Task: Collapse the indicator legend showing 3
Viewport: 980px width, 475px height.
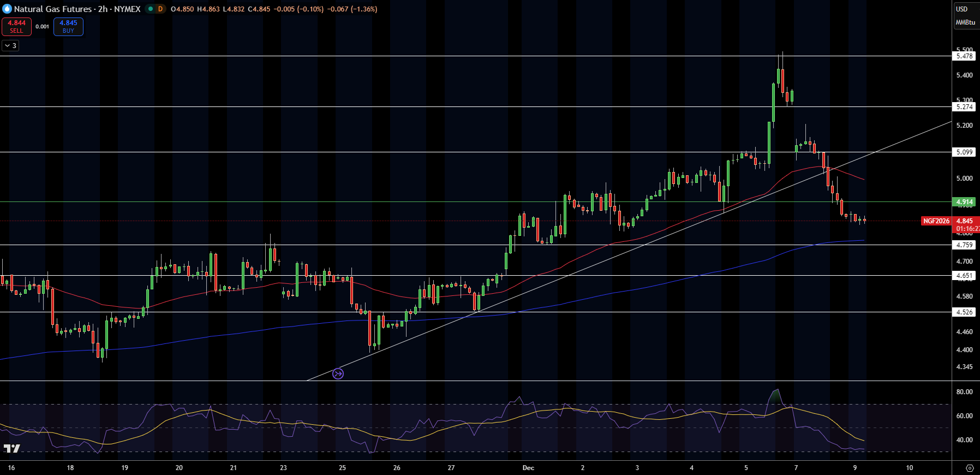Action: tap(10, 46)
